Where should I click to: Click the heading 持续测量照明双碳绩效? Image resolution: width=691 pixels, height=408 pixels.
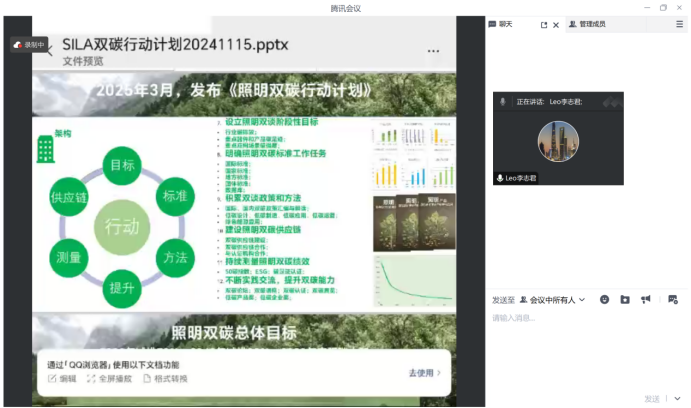tap(267, 261)
